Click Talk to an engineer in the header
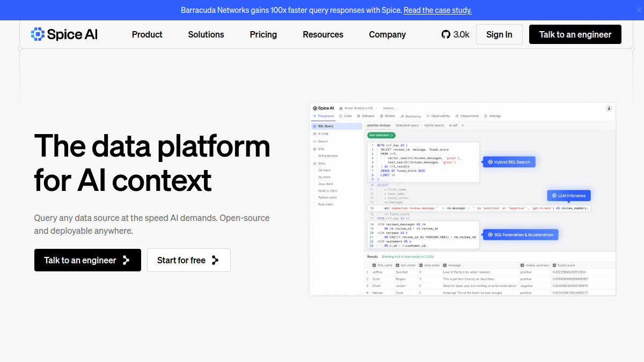 (575, 34)
